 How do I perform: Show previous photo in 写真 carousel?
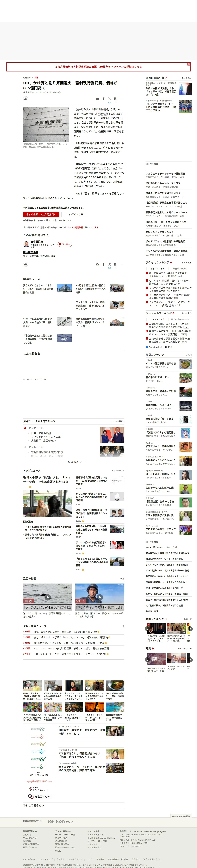tap(147, 660)
